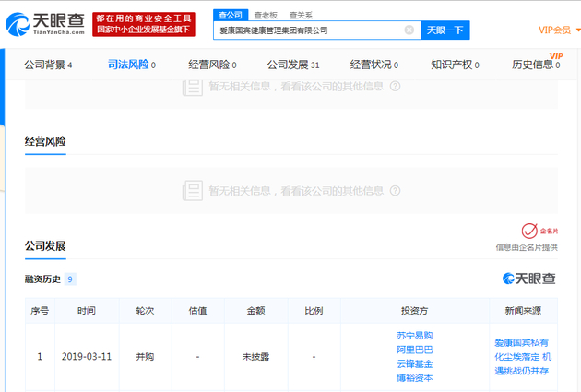Clear the search box with the X icon
581x392 pixels.
pyautogui.click(x=409, y=30)
